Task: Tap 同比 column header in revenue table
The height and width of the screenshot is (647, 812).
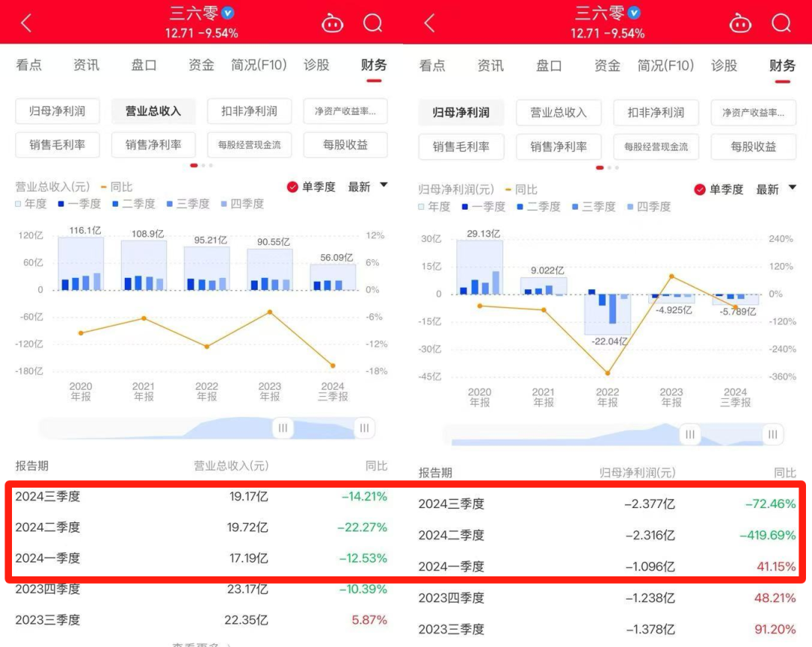Action: 377,466
